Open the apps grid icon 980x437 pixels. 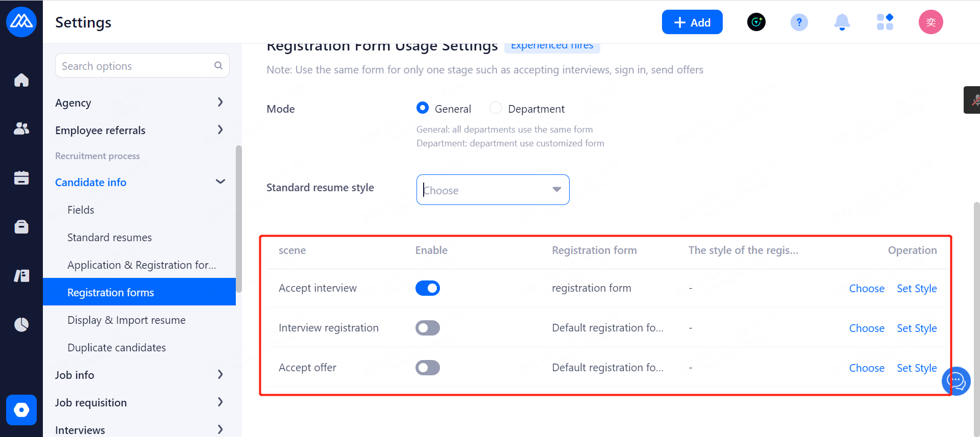tap(885, 22)
